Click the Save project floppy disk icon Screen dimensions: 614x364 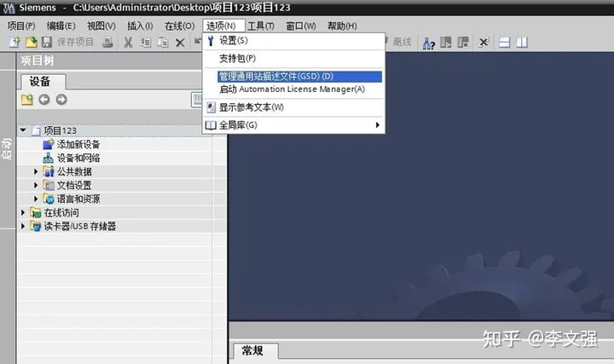[47, 42]
